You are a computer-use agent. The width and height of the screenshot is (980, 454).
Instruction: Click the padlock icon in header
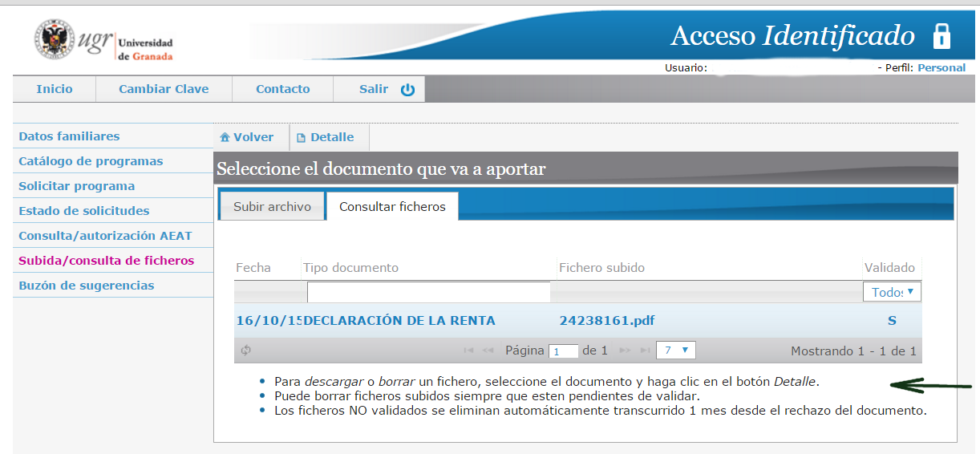click(x=942, y=36)
